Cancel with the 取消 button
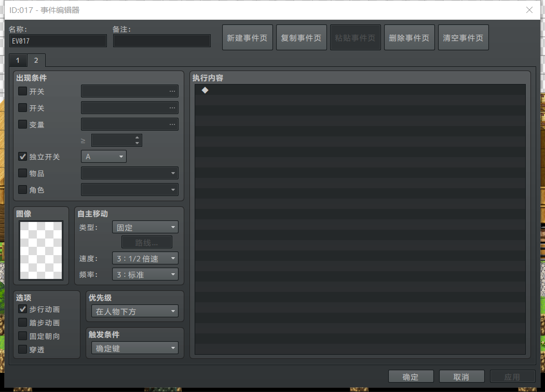Image resolution: width=545 pixels, height=392 pixels. [x=461, y=377]
